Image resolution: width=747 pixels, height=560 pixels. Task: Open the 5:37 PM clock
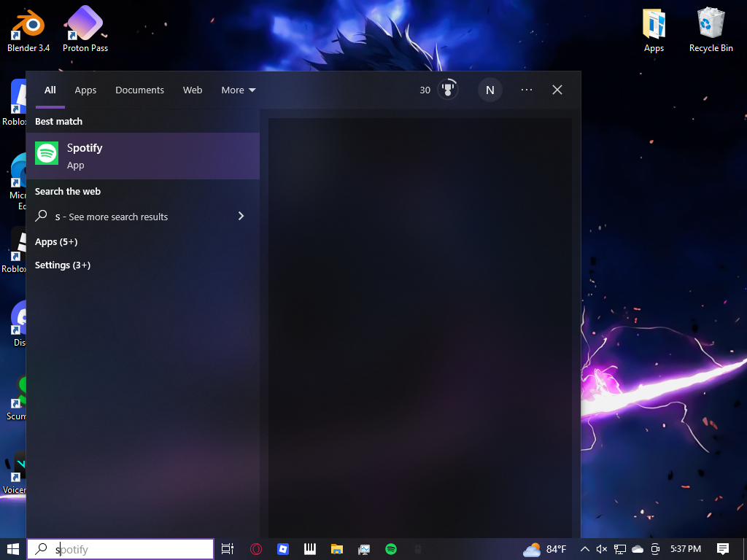point(686,549)
